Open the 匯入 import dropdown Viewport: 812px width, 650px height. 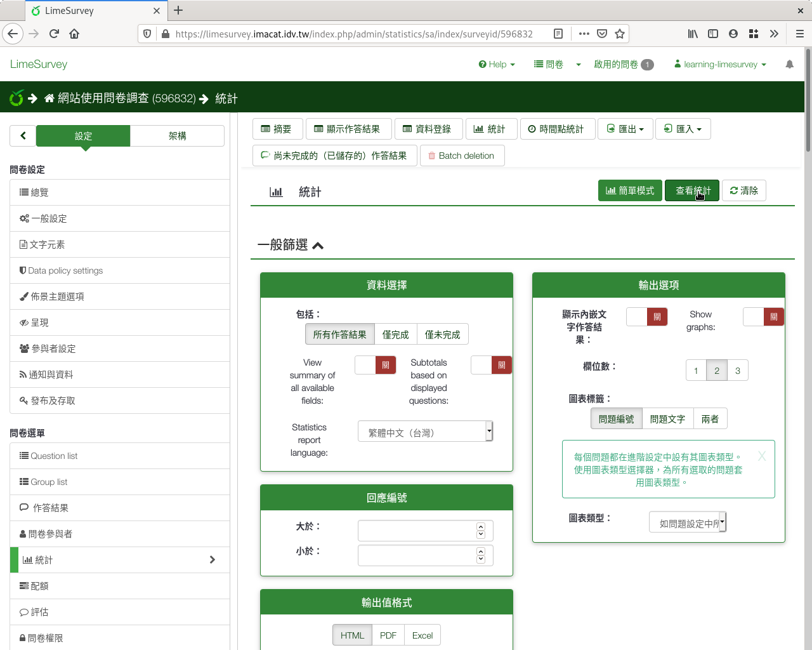(x=683, y=129)
